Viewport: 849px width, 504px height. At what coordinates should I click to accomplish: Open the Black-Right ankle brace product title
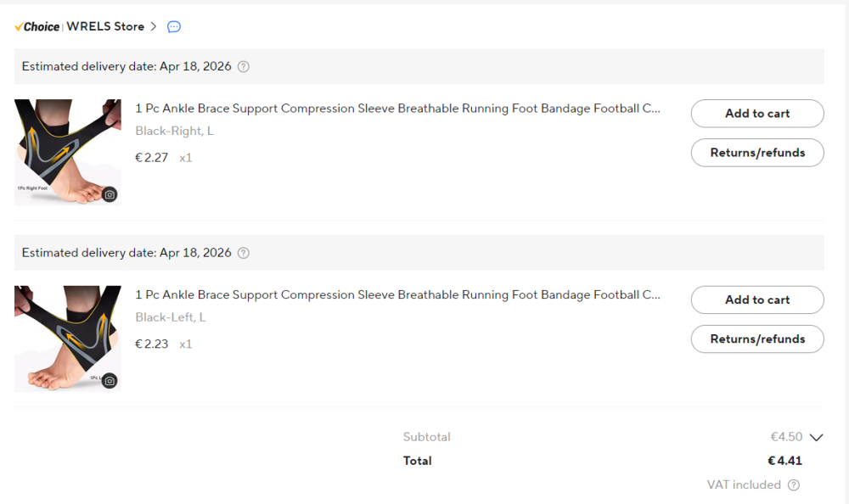click(397, 109)
